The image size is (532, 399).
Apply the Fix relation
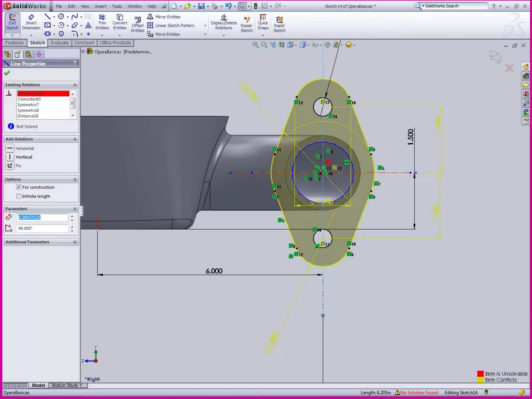pyautogui.click(x=10, y=166)
